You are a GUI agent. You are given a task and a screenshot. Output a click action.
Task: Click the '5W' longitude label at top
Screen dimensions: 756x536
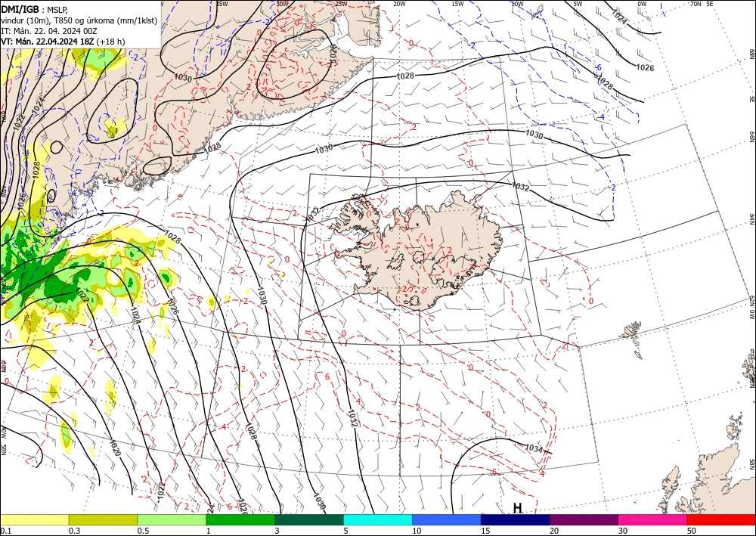pyautogui.click(x=578, y=4)
